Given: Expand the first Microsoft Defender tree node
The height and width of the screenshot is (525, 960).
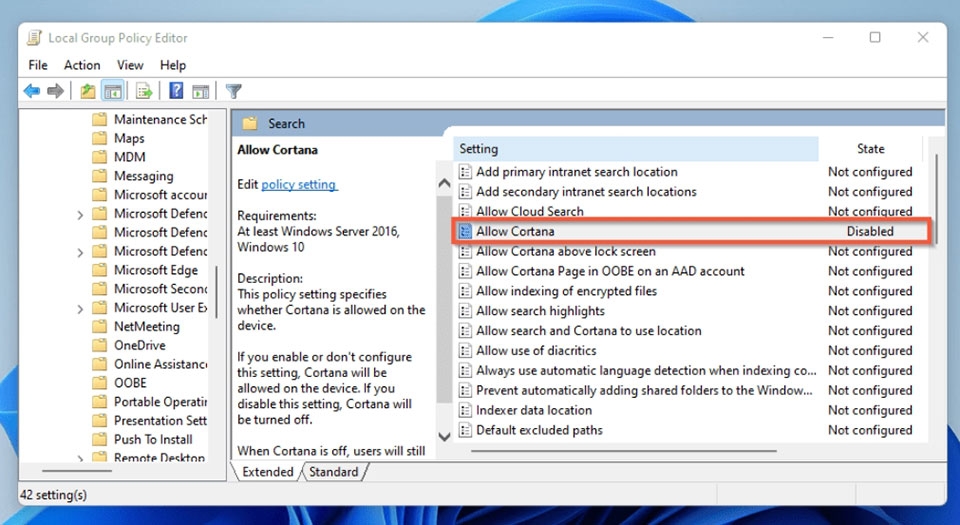Looking at the screenshot, I should coord(80,215).
